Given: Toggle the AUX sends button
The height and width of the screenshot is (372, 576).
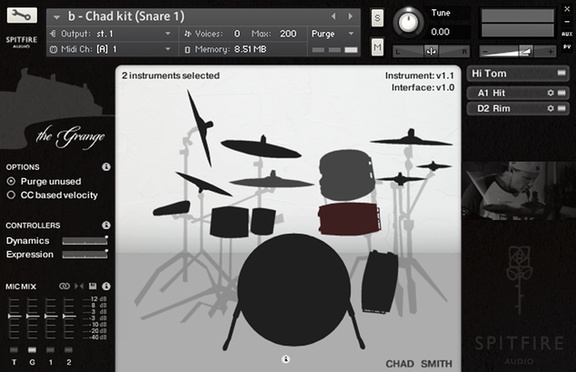Looking at the screenshot, I should [x=567, y=34].
